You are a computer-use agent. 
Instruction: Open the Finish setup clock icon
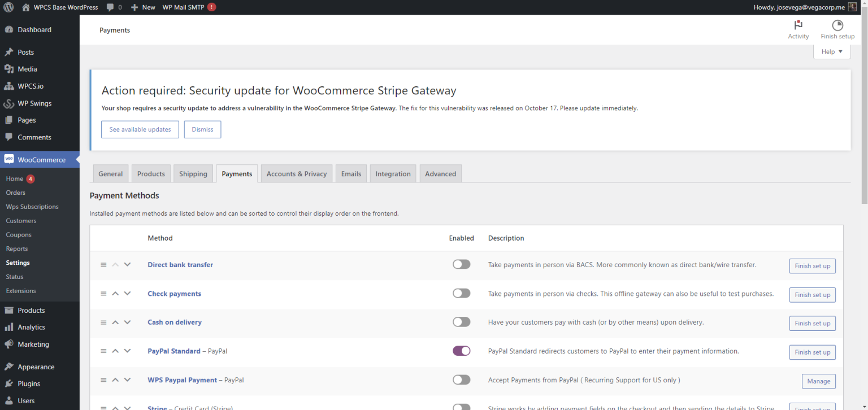tap(837, 25)
